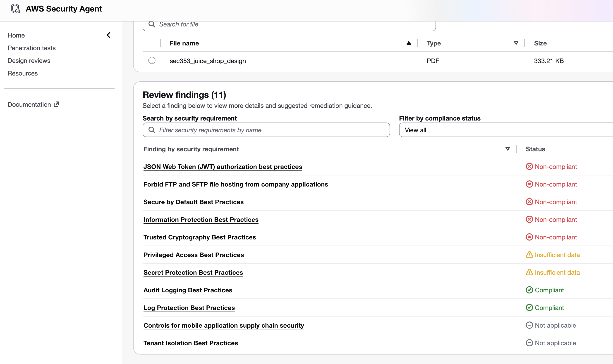Sort findings by security requirement column arrow
Screen dimensions: 613x364
coord(508,149)
